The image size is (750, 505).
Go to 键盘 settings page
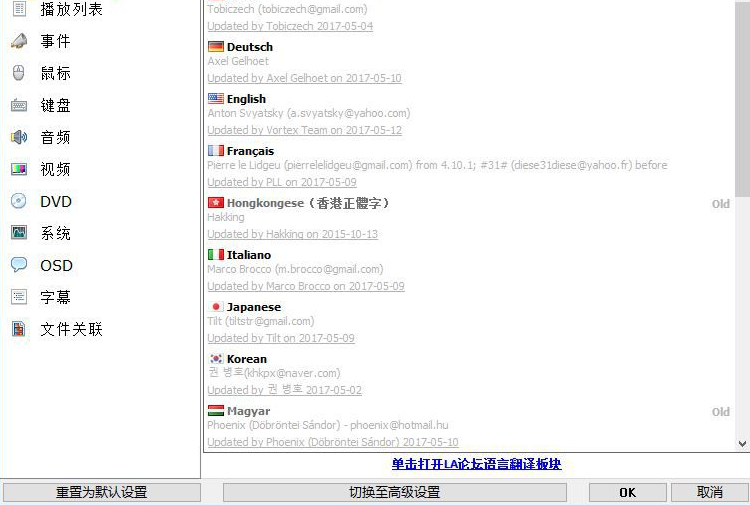(x=55, y=105)
